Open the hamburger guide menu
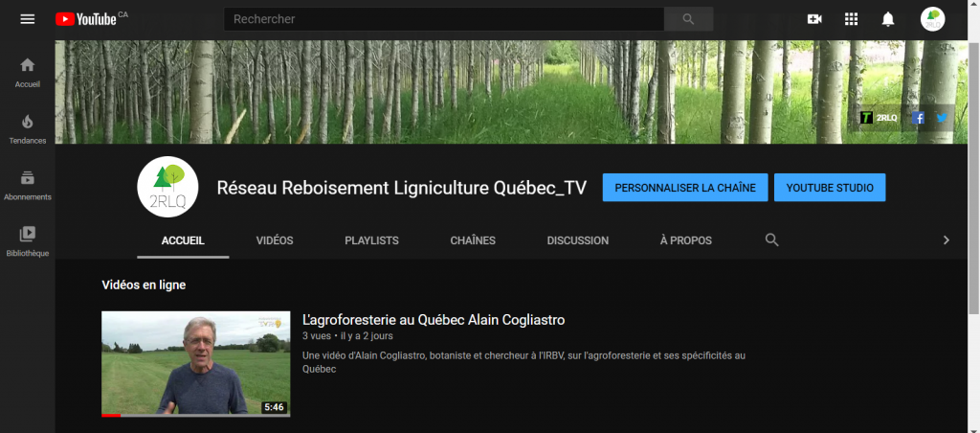 click(x=28, y=19)
